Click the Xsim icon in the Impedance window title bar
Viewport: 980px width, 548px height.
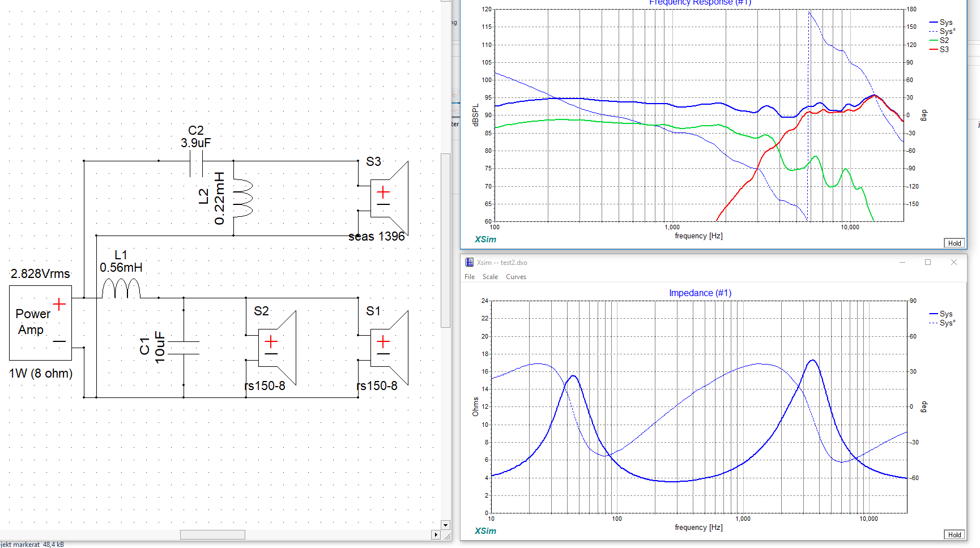pyautogui.click(x=469, y=262)
